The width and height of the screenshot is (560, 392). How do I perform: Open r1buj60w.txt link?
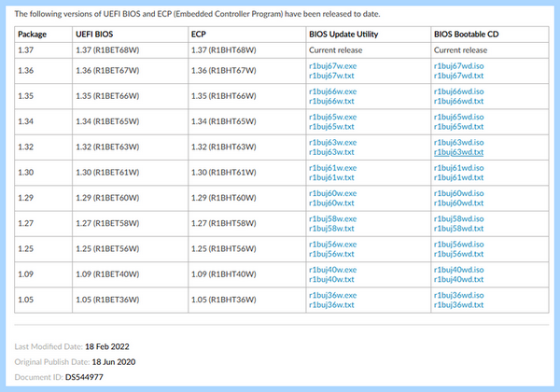(331, 203)
